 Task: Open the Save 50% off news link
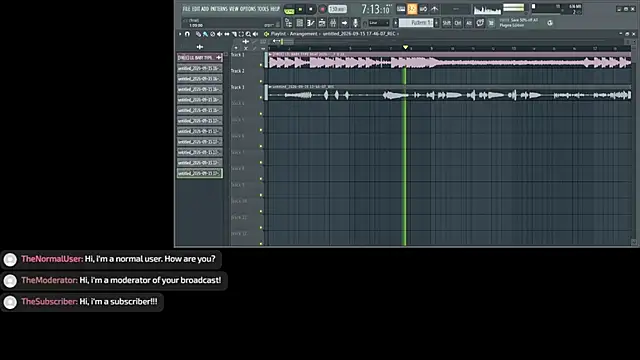519,22
